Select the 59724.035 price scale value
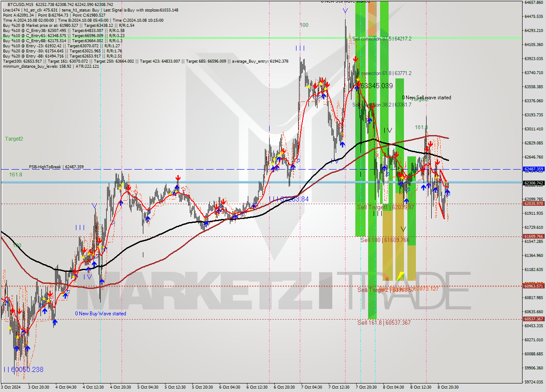The height and width of the screenshot is (392, 546). click(534, 382)
